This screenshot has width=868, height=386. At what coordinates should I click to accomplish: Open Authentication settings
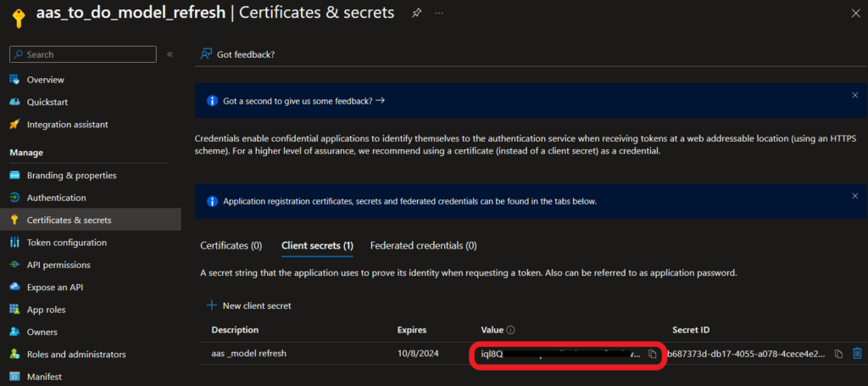pos(57,198)
